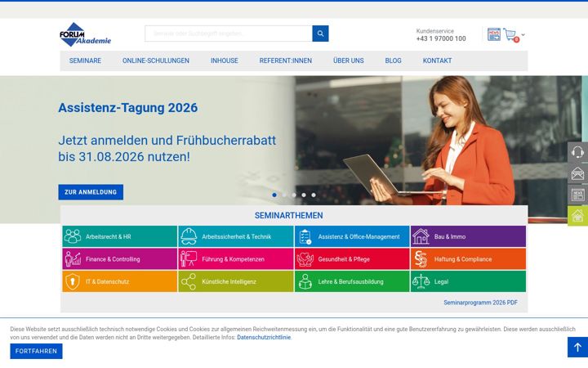The image size is (588, 368).
Task: Click into the seminar search field
Action: (229, 34)
